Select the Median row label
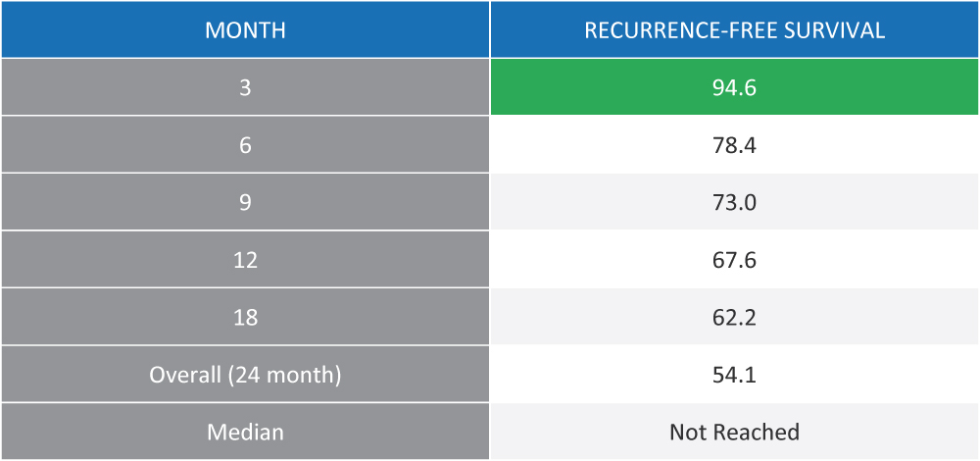This screenshot has width=980, height=461. coord(245,432)
